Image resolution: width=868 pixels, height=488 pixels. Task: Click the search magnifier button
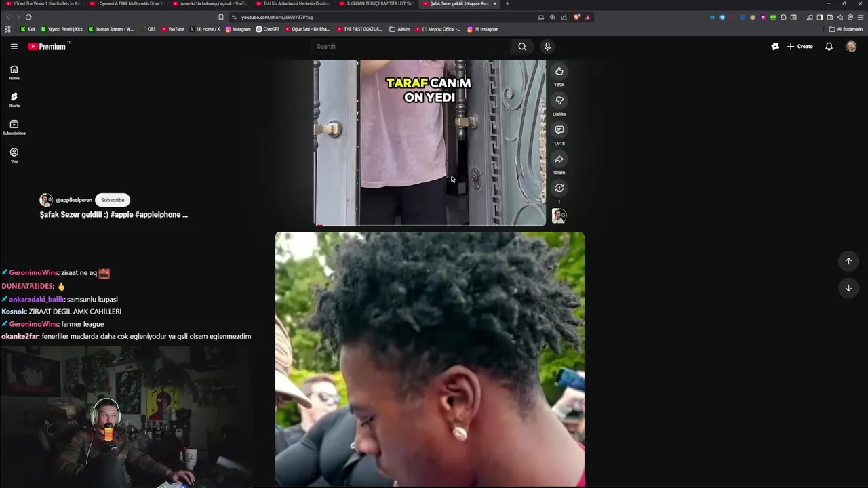[x=522, y=47]
